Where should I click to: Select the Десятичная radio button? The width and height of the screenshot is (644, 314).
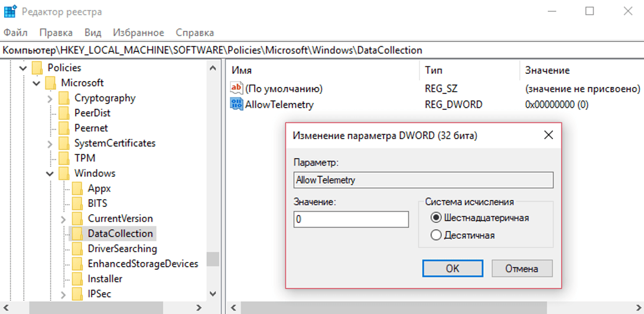pos(437,235)
